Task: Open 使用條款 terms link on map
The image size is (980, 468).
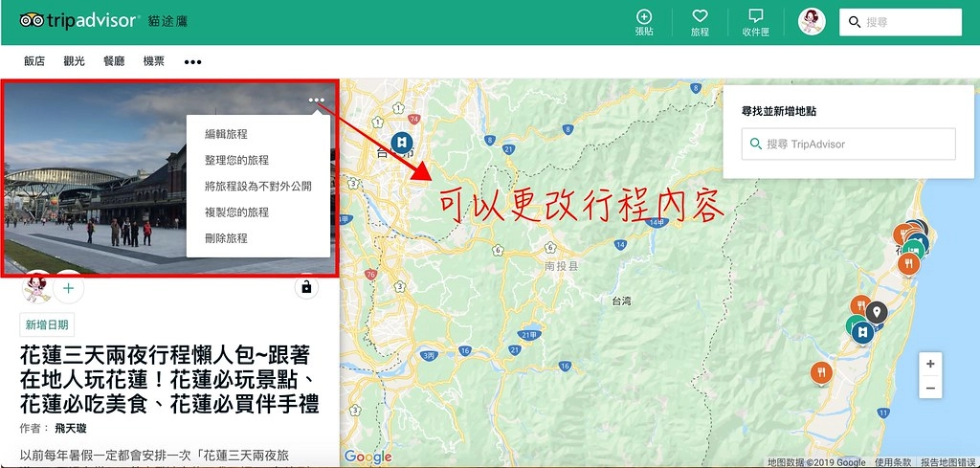Action: 893,462
